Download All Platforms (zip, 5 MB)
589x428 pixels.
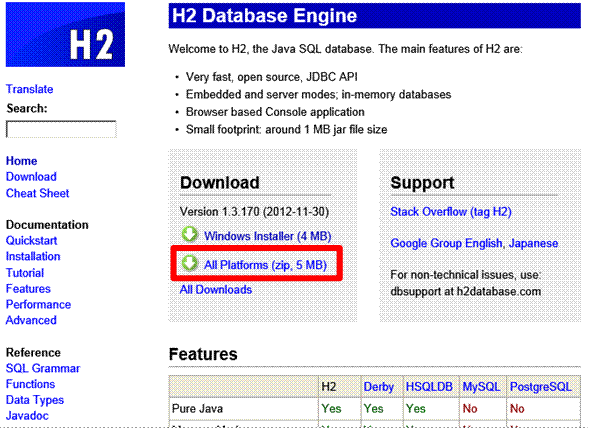coord(265,265)
